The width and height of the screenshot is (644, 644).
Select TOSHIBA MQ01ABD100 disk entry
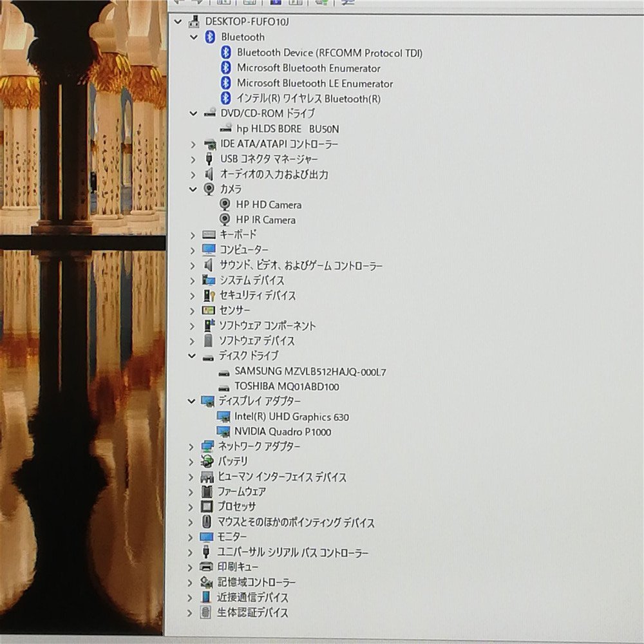pyautogui.click(x=287, y=386)
